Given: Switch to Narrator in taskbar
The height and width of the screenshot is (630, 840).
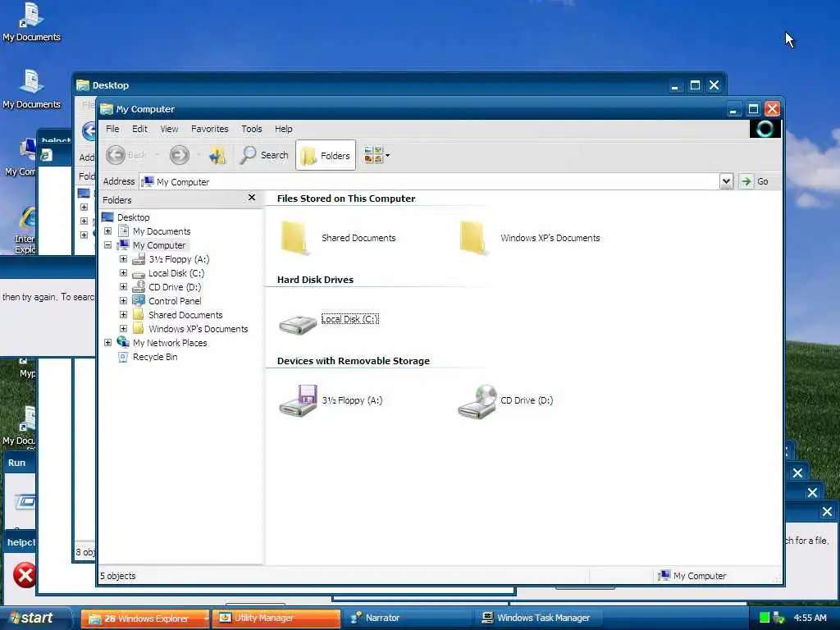Looking at the screenshot, I should tap(407, 619).
